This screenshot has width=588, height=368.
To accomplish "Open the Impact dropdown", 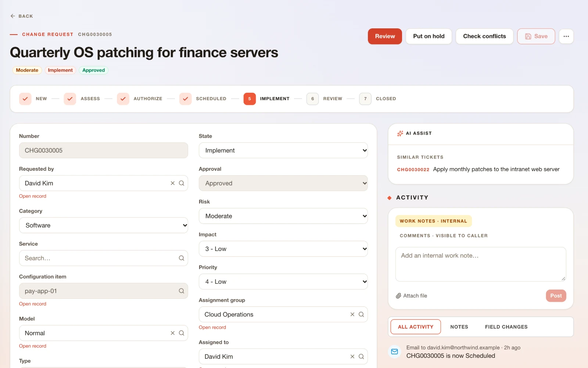I will 283,249.
